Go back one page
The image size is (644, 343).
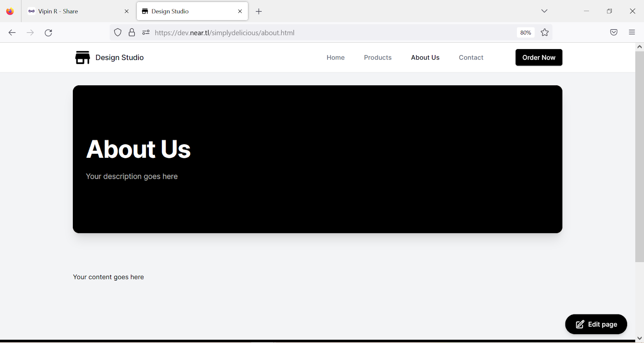click(12, 33)
